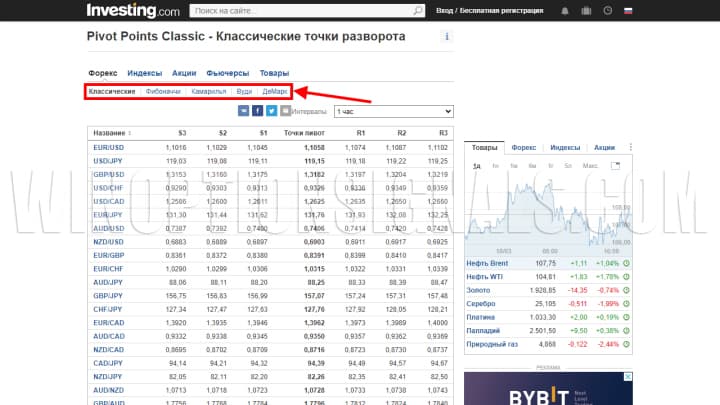Viewport: 720px width, 405px height.
Task: Click the clock icon in Золото row
Action: pyautogui.click(x=626, y=290)
